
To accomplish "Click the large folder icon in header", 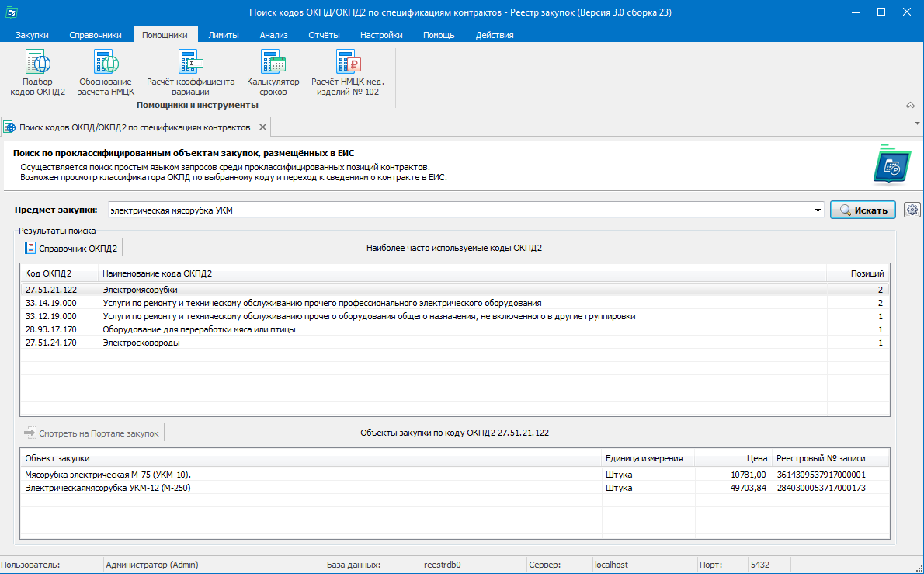I will point(891,165).
